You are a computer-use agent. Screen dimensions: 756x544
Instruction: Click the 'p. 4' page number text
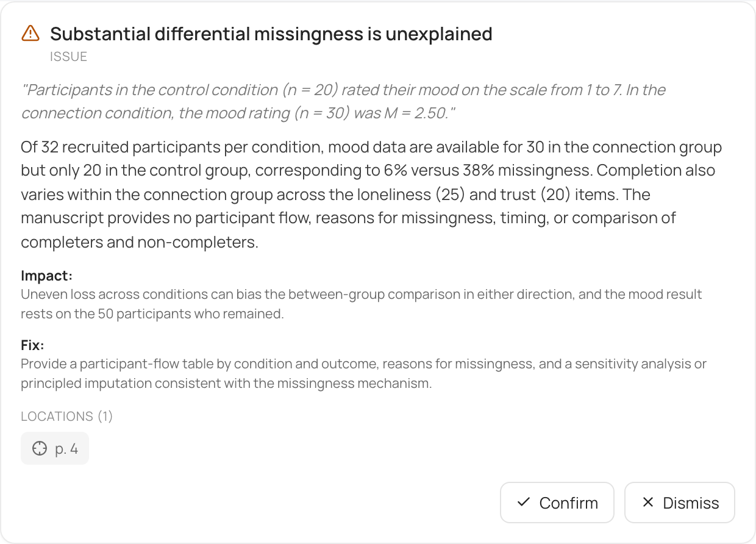pyautogui.click(x=66, y=449)
